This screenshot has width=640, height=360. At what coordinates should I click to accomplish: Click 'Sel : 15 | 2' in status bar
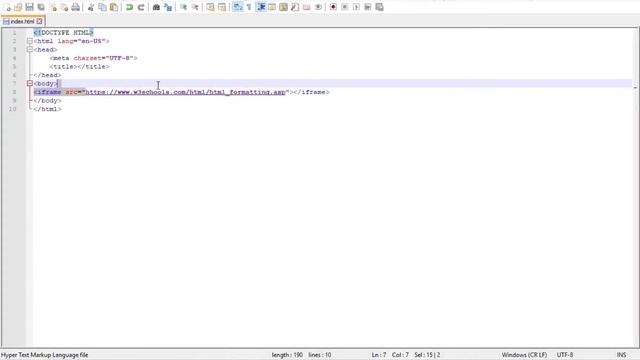[427, 355]
